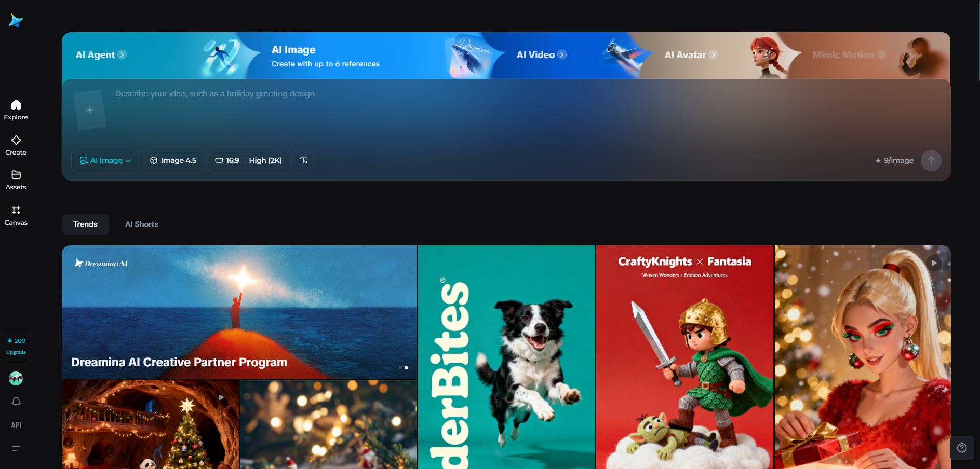Click the 9/image credit cost label
The image size is (980, 469).
click(894, 160)
